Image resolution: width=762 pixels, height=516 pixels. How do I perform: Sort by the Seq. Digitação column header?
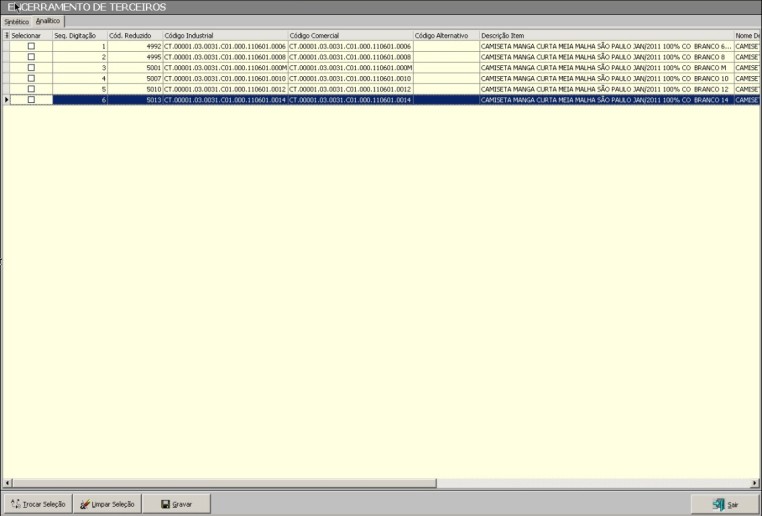(80, 35)
